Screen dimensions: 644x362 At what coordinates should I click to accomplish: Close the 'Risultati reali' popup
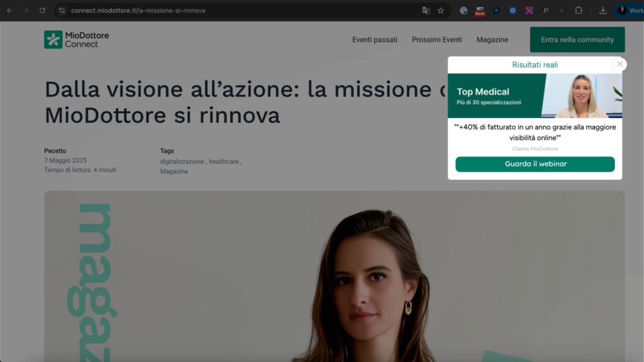(619, 63)
